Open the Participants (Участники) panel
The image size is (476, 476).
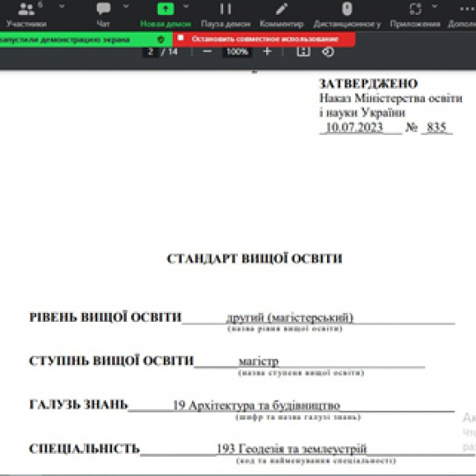(x=26, y=14)
